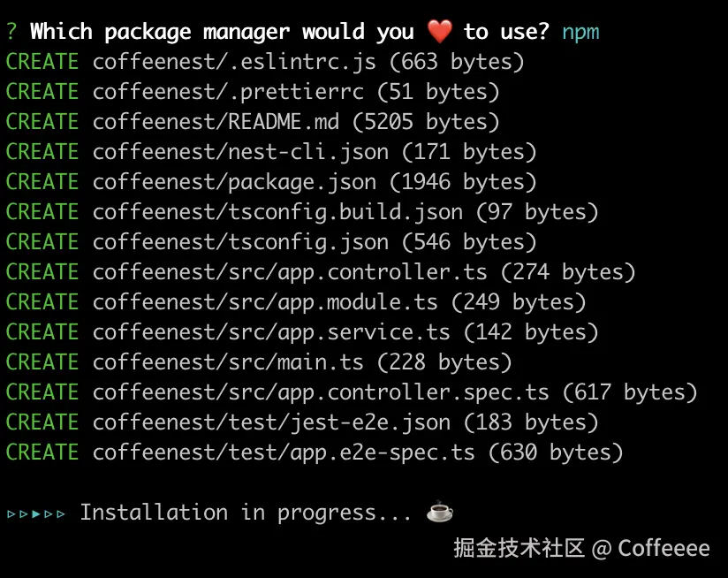Image resolution: width=728 pixels, height=578 pixels.
Task: Click the "Installation in progress..." status text
Action: click(x=246, y=513)
